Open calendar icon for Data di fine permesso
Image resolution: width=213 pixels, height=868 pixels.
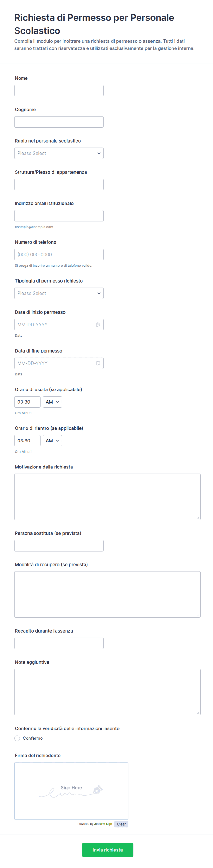(98, 363)
